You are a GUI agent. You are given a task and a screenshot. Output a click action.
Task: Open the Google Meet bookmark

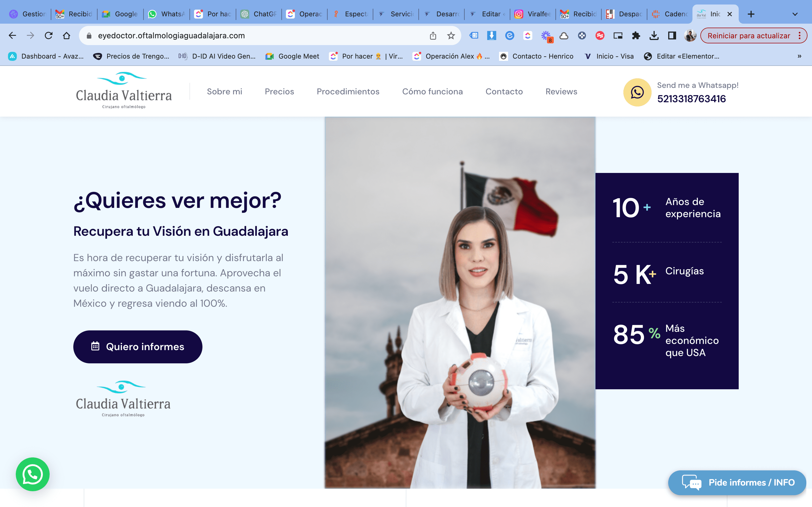point(292,56)
